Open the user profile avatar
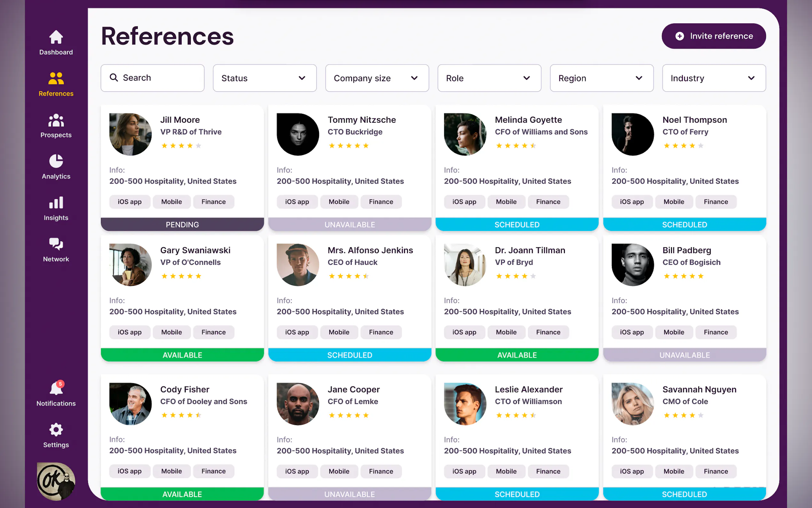Screen dimensions: 812x508 [x=56, y=481]
